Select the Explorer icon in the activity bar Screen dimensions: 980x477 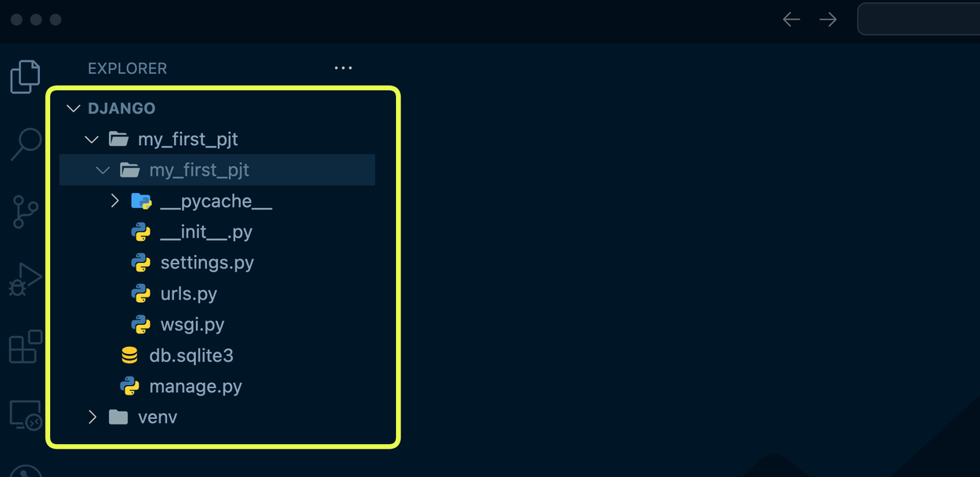[x=24, y=77]
